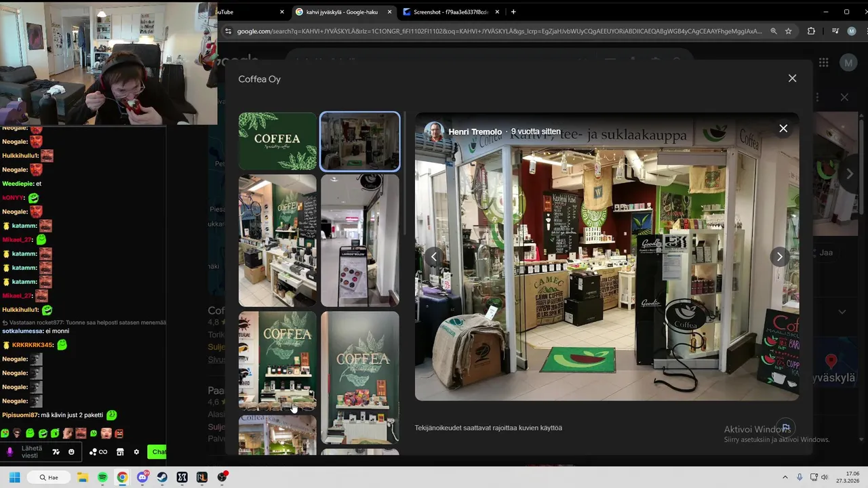Open Henri Tremolo's contributor profile link
This screenshot has width=868, height=488.
pyautogui.click(x=475, y=131)
